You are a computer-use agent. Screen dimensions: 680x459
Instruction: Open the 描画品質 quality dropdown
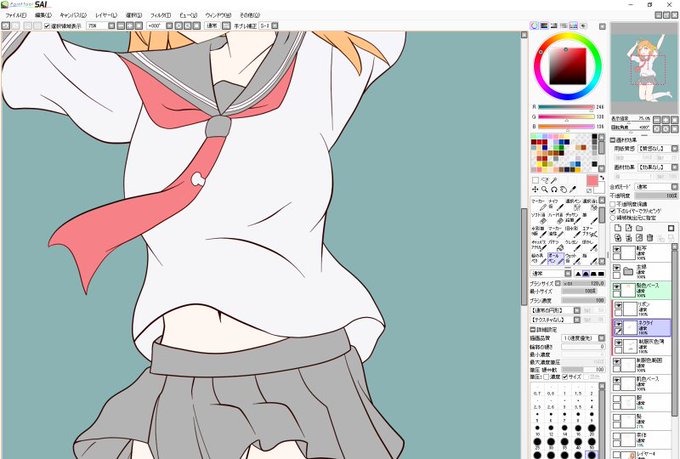602,338
